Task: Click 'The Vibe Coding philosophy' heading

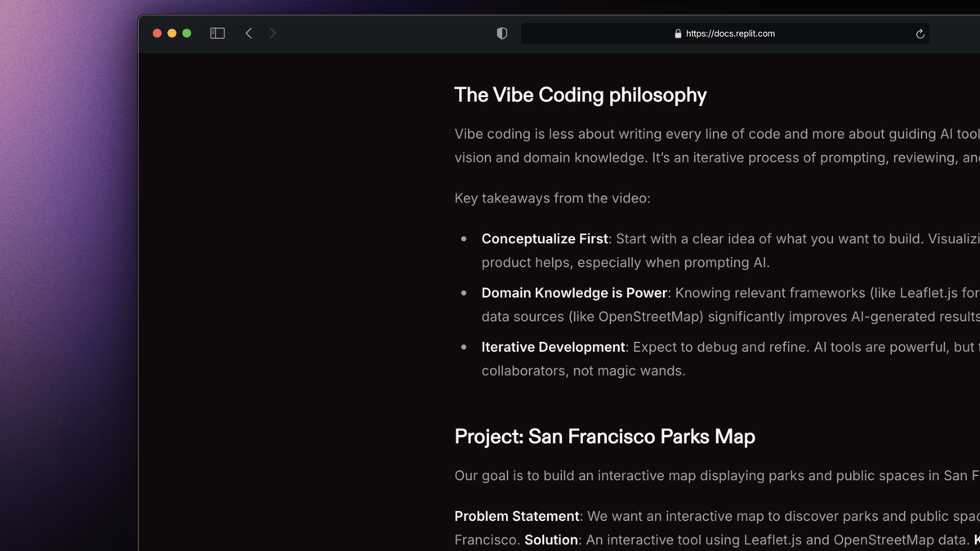Action: 581,96
